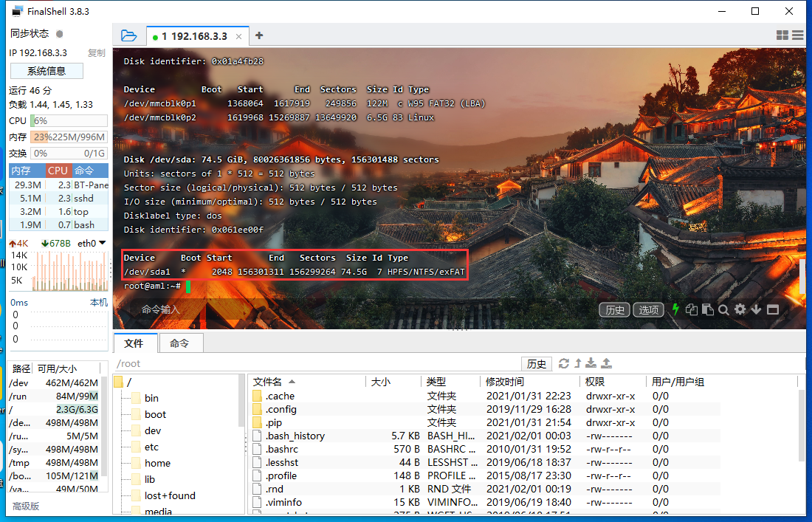Switch to grid layout view icon

[x=782, y=35]
